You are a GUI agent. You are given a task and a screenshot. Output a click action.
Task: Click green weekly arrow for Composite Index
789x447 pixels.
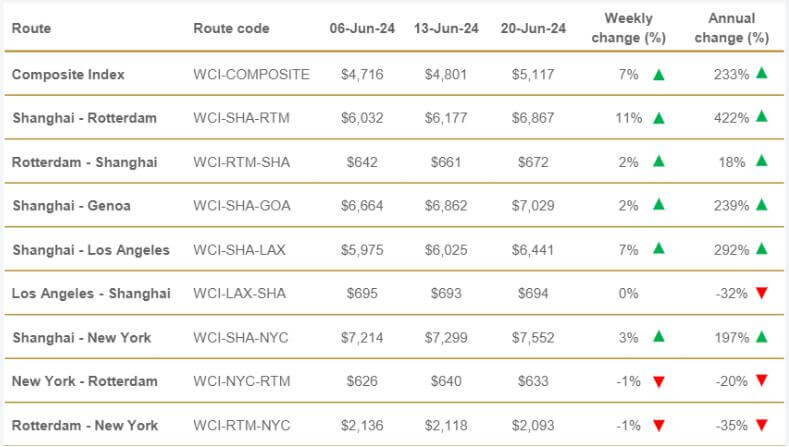tap(658, 74)
